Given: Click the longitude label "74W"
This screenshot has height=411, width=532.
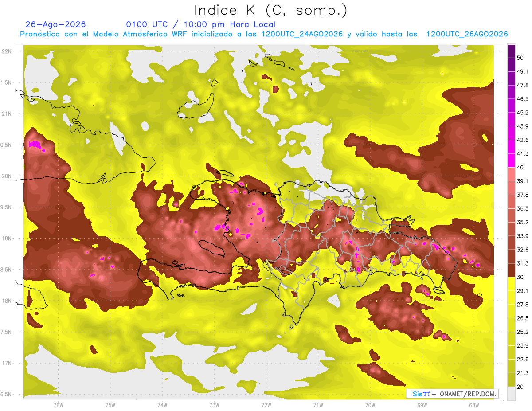Looking at the screenshot, I should click(x=162, y=405).
